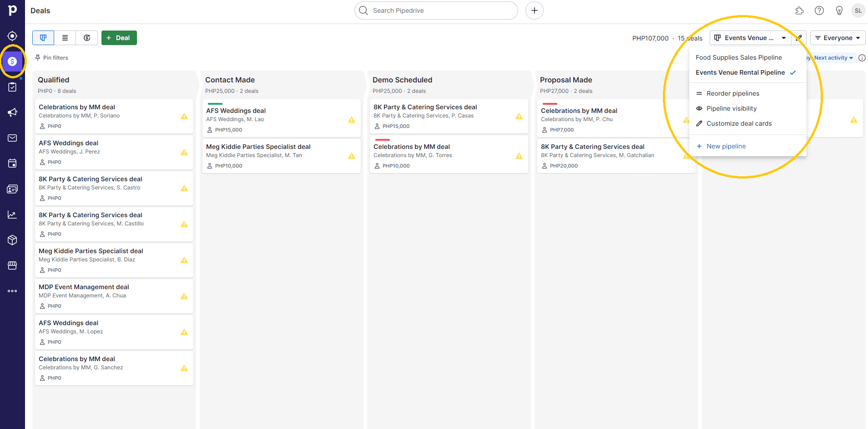Click warning icon on Celebrations G. Torres deal
The image size is (868, 429).
(519, 156)
